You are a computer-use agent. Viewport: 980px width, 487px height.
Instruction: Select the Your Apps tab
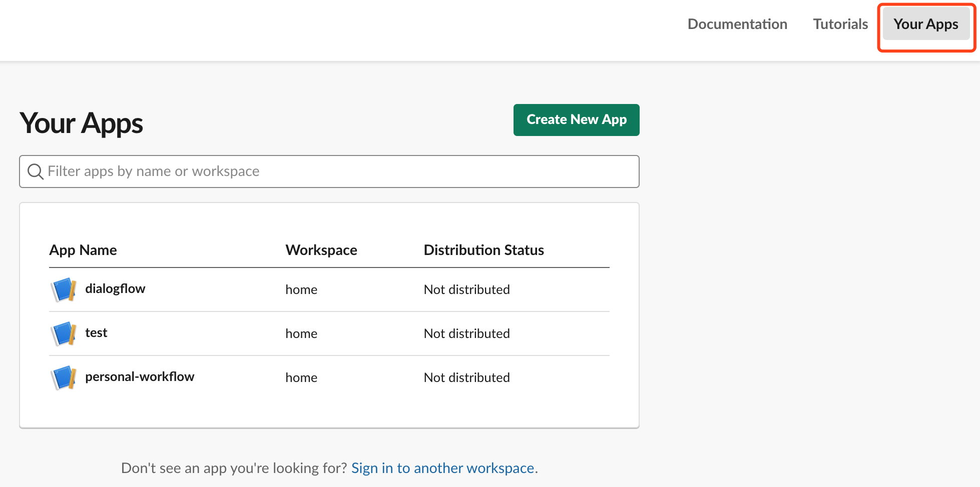pos(926,24)
